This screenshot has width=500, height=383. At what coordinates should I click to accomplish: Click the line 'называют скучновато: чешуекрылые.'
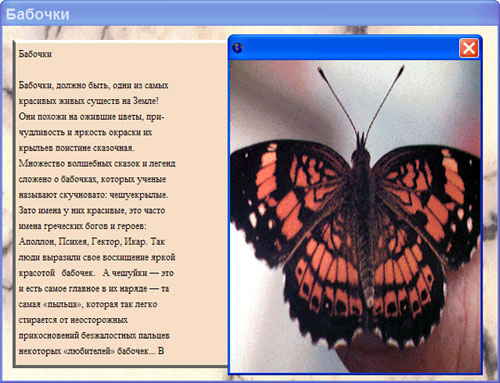point(93,195)
